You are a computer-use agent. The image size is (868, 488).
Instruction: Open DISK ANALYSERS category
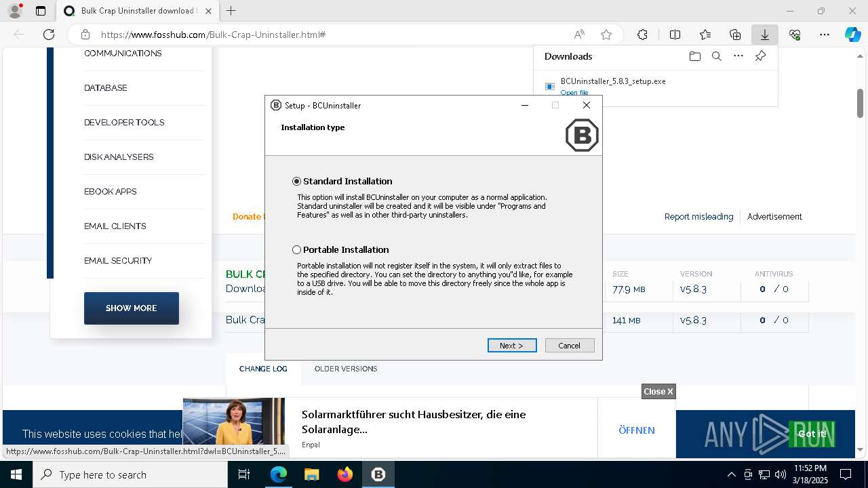coord(119,157)
